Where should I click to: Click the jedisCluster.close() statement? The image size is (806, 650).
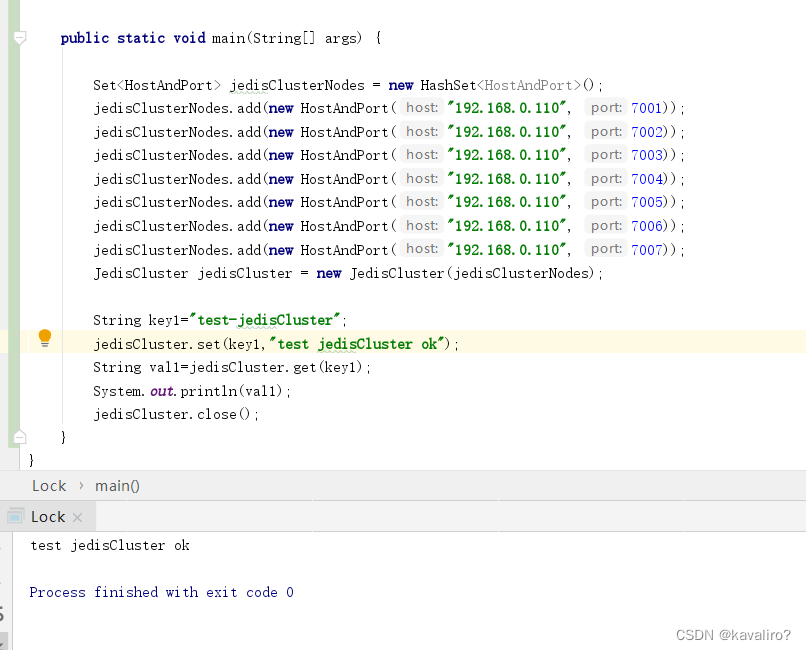click(x=176, y=415)
